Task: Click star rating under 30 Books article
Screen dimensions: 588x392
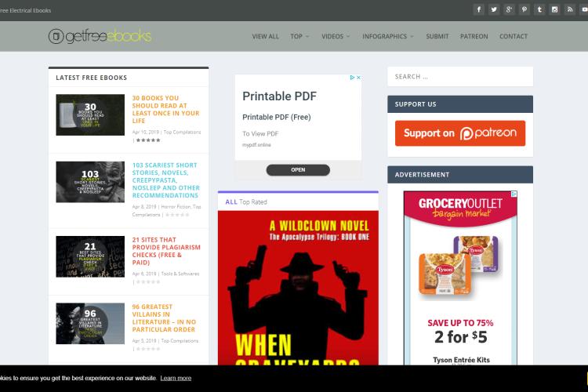Action: (148, 140)
